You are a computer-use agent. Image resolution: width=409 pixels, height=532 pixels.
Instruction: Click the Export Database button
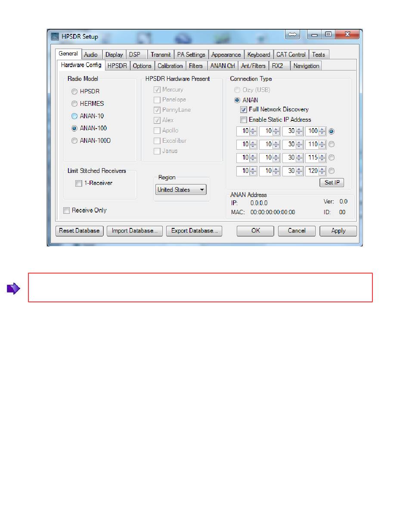pyautogui.click(x=194, y=231)
